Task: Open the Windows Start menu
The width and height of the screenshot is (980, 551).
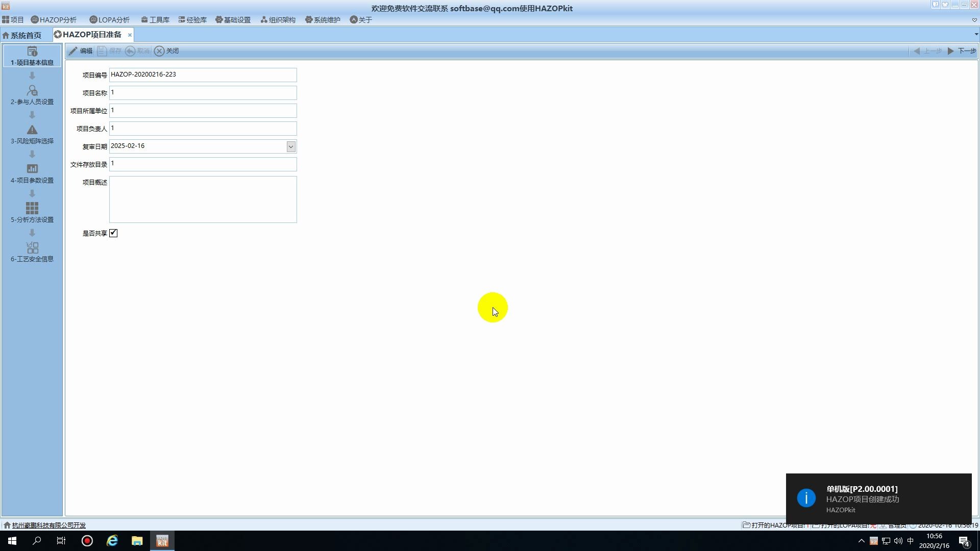Action: pos(12,541)
